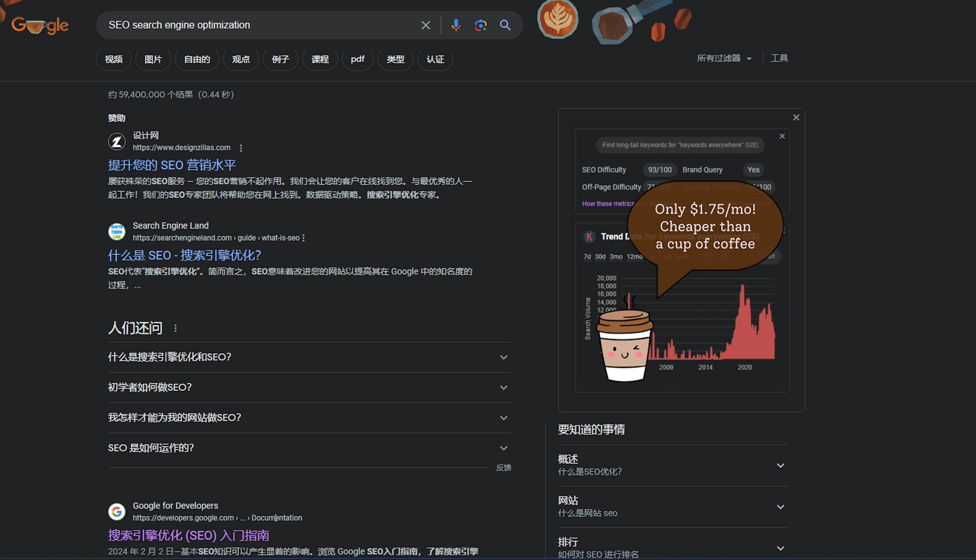976x560 pixels.
Task: Select the 类型 filter chip
Action: 395,59
